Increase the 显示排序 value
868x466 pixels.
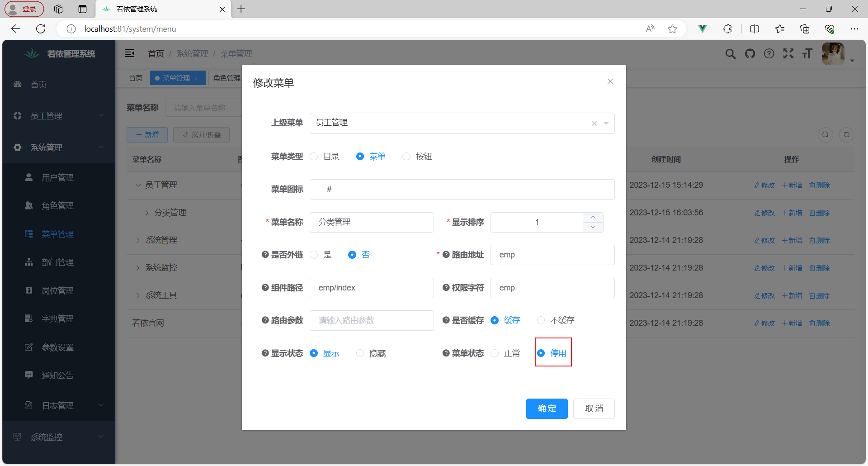[593, 217]
